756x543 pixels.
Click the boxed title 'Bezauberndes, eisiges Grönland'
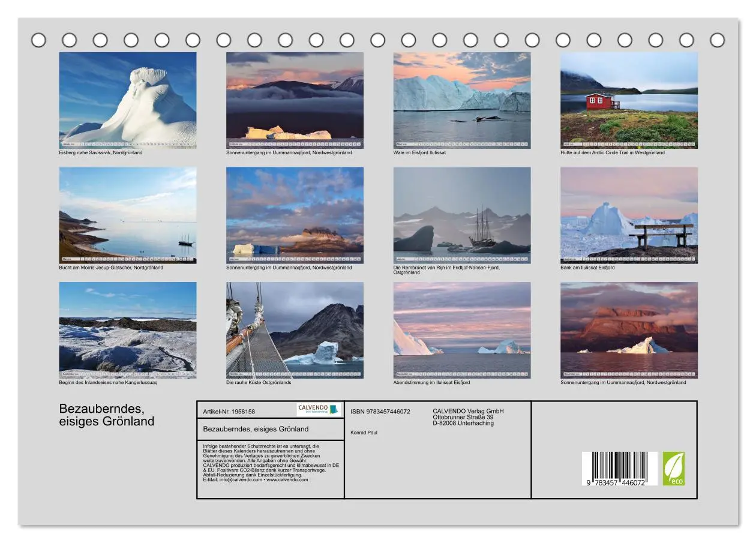(256, 429)
